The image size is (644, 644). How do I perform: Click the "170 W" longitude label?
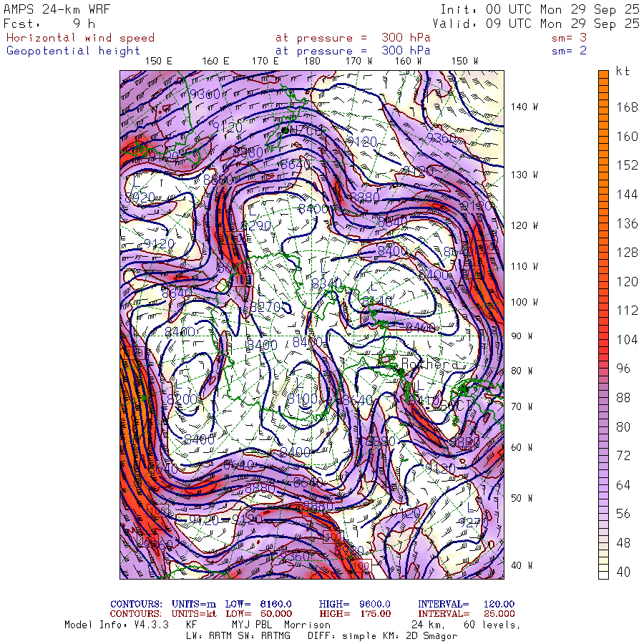[358, 62]
